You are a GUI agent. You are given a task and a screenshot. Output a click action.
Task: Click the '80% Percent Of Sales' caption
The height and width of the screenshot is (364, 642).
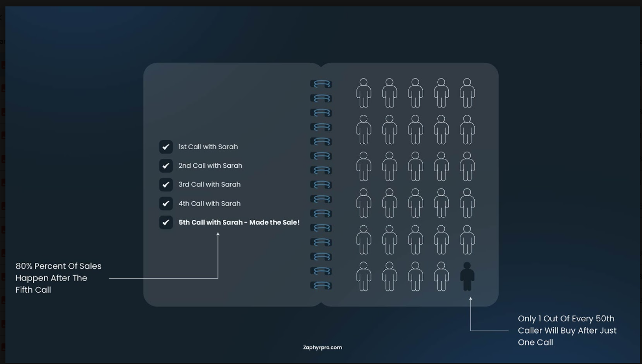point(58,278)
